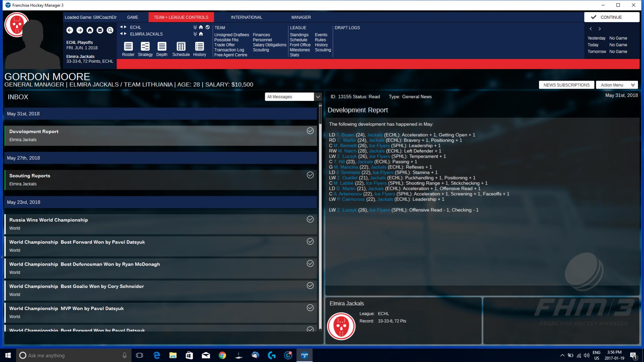Toggle checkmark on Best Forward Won by Pavel Datsyuk
644x362 pixels.
point(310,242)
